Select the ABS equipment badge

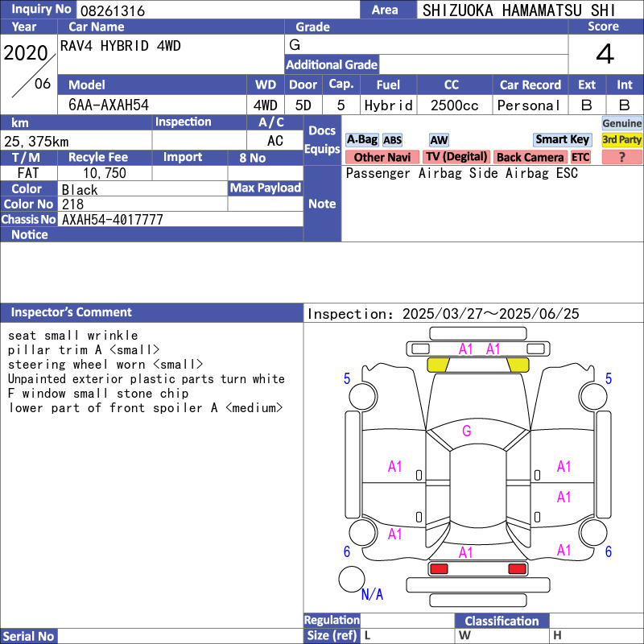coord(392,140)
